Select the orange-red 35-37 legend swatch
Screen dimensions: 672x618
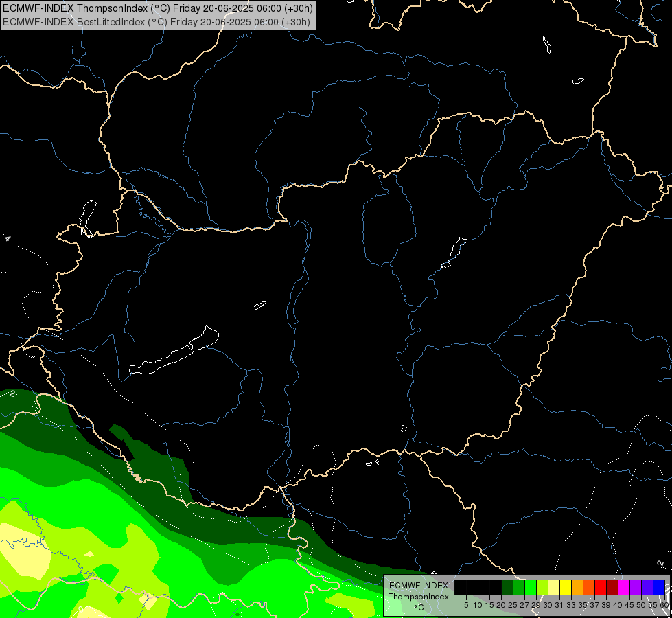coord(589,587)
